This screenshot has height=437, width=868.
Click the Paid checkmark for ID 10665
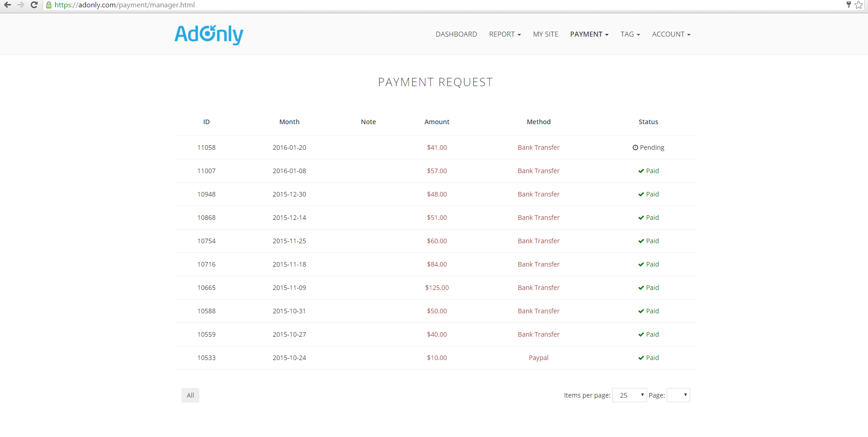point(641,288)
